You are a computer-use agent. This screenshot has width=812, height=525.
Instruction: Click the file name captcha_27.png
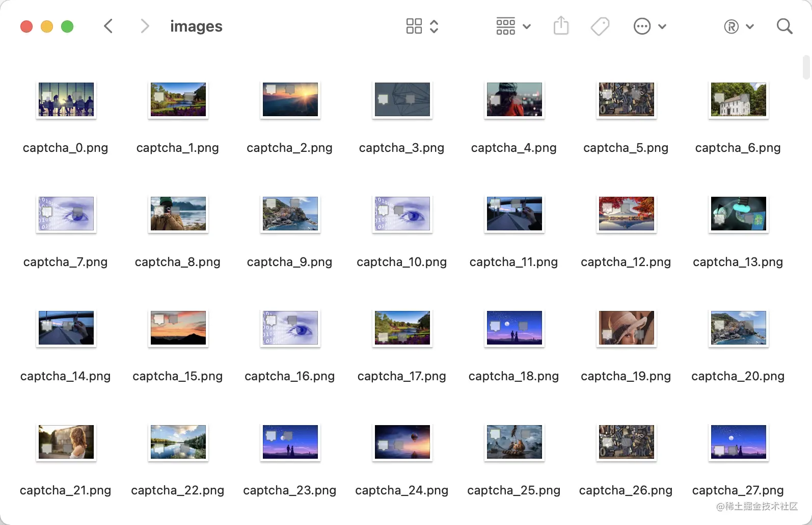point(738,490)
